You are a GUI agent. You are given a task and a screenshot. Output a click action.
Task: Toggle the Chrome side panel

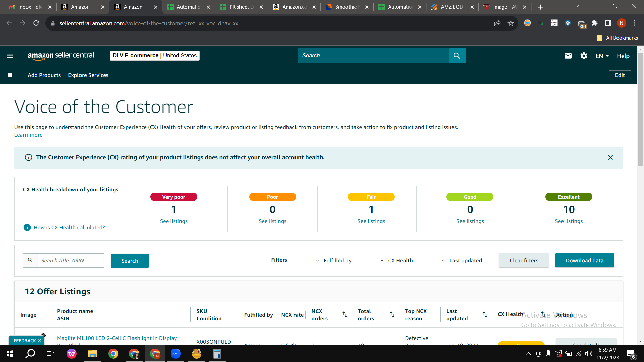point(608,23)
